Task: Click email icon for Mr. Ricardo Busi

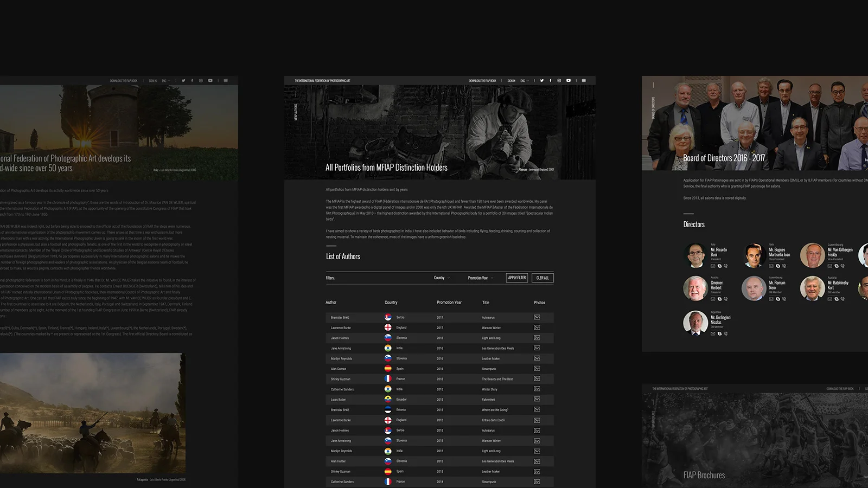Action: tap(713, 266)
